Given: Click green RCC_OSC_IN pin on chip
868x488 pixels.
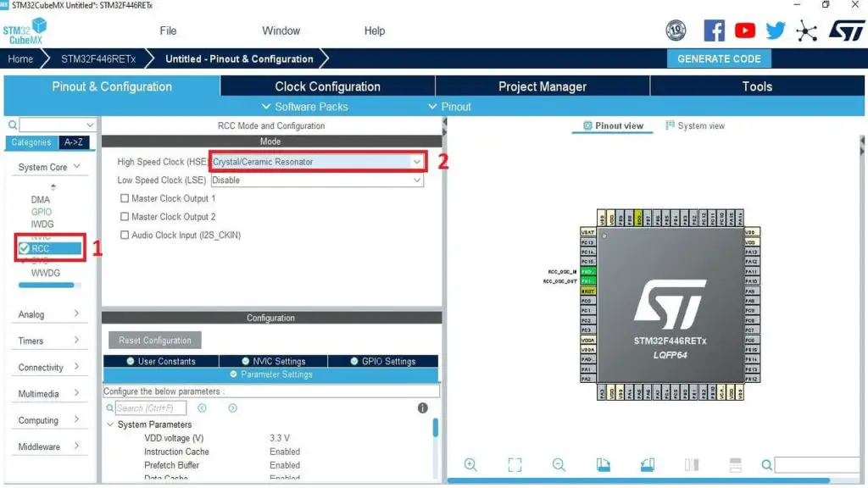Looking at the screenshot, I should click(x=587, y=272).
